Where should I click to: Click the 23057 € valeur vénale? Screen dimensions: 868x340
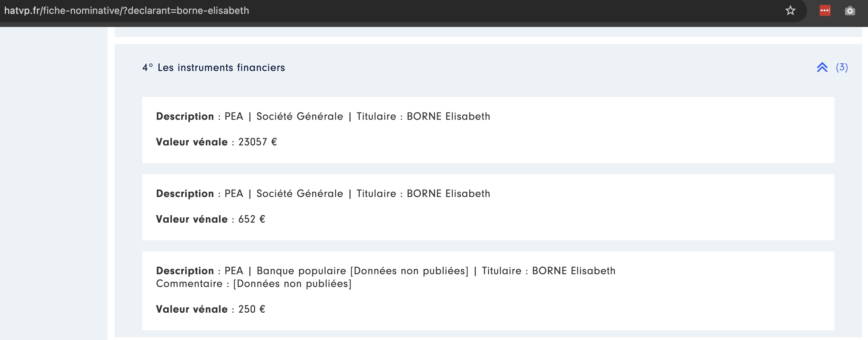click(257, 142)
